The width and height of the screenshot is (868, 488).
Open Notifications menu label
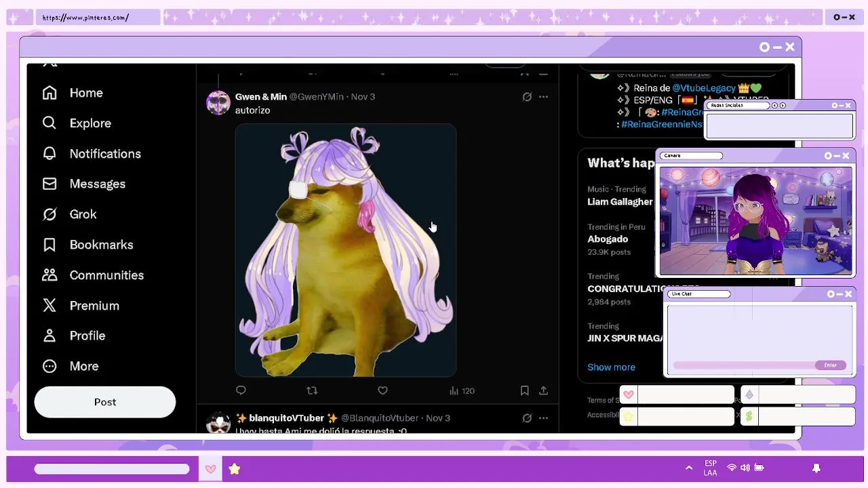click(105, 154)
